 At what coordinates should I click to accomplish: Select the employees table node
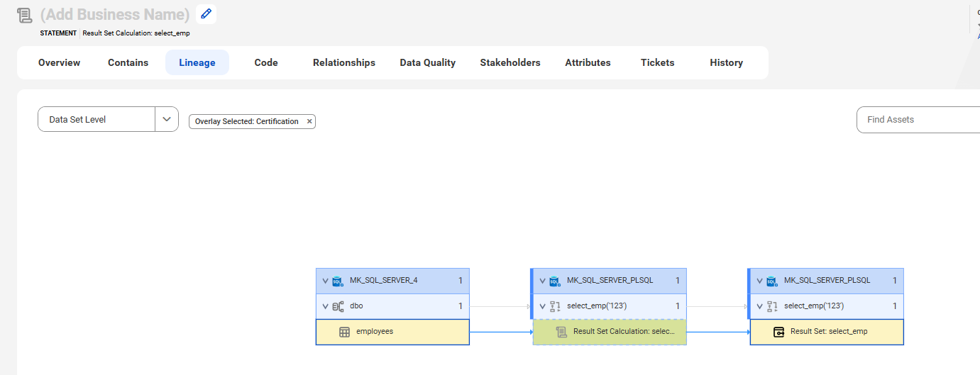(392, 332)
